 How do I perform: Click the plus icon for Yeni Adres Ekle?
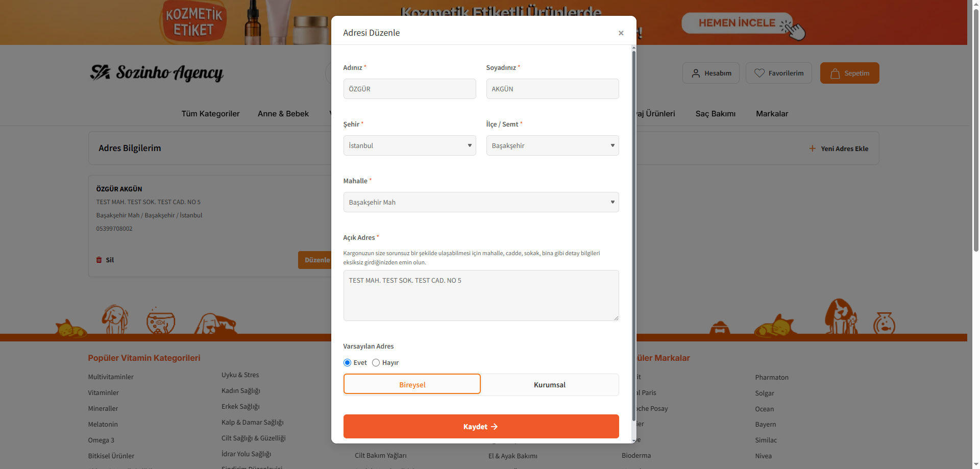point(813,149)
